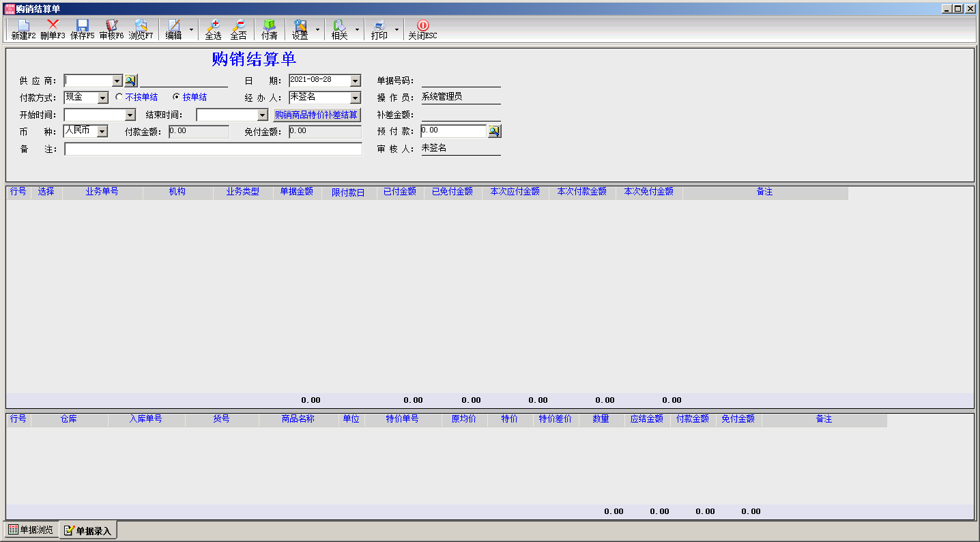
Task: Select the 不按单结 radio button
Action: [119, 97]
